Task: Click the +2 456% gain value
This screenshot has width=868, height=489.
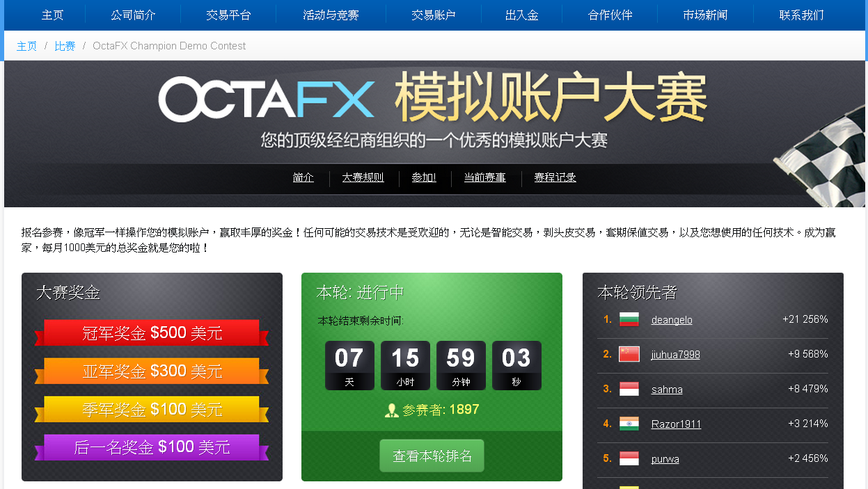Action: click(808, 458)
